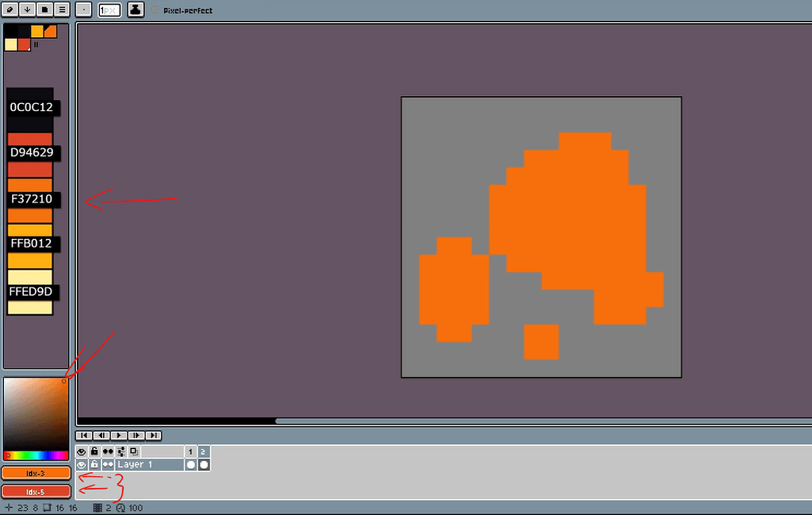Open the hamburger lines icon in the toolbar
812x515 pixels.
click(61, 10)
